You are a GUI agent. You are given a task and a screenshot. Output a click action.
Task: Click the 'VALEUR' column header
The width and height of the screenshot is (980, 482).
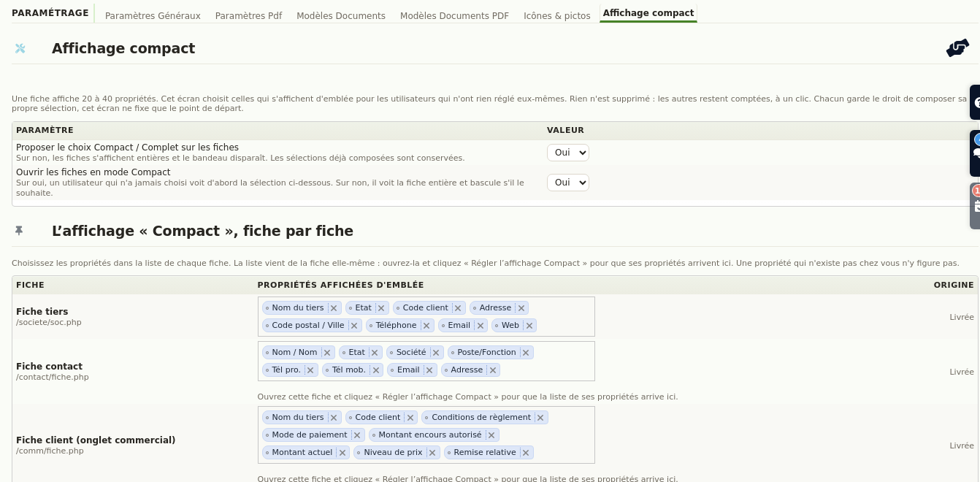click(x=565, y=130)
